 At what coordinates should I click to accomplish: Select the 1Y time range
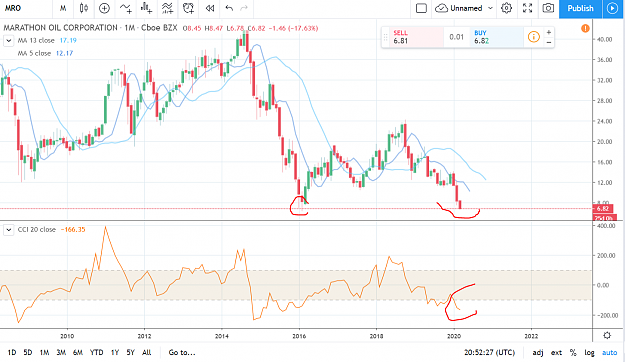point(115,352)
